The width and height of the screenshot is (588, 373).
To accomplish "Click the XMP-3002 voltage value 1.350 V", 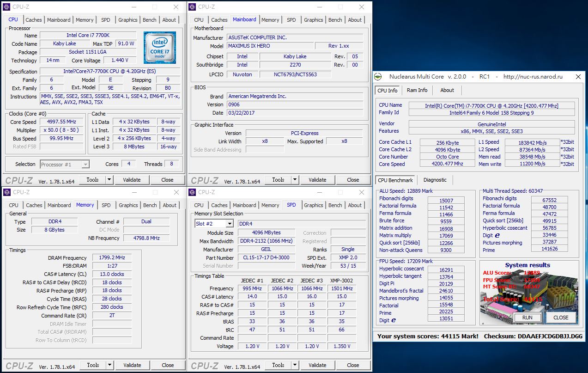I will (341, 346).
